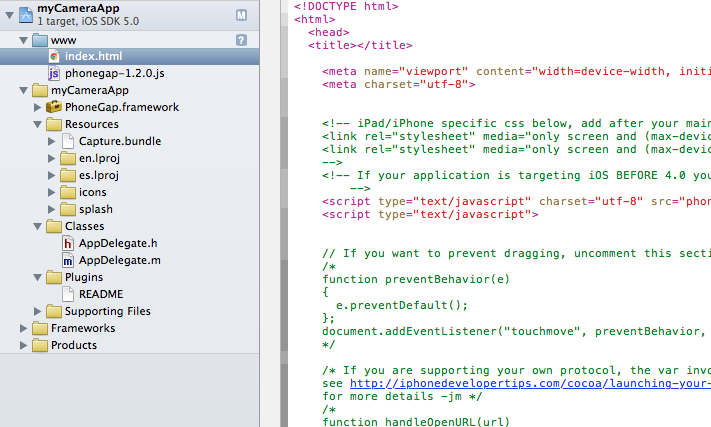Click the en.lproj folder icon
Image resolution: width=711 pixels, height=427 pixels.
pyautogui.click(x=68, y=158)
